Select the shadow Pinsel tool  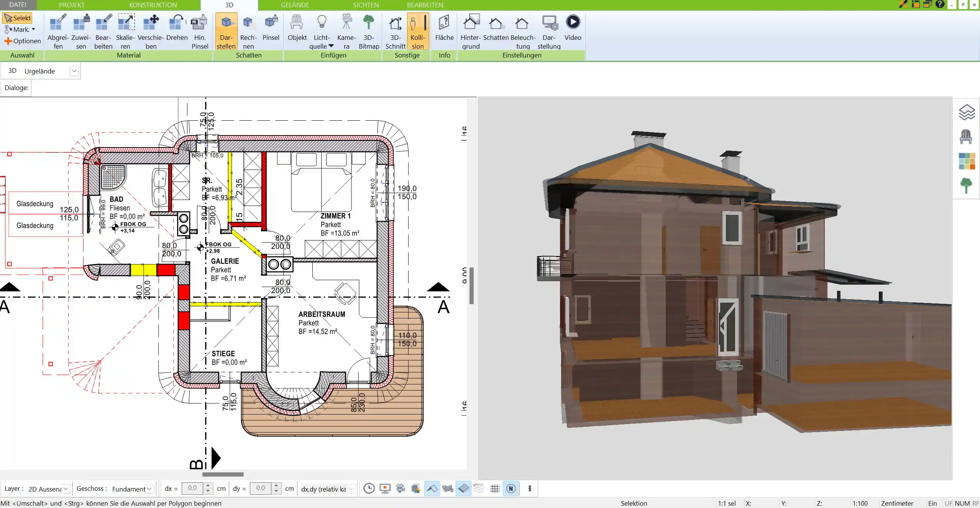[271, 28]
